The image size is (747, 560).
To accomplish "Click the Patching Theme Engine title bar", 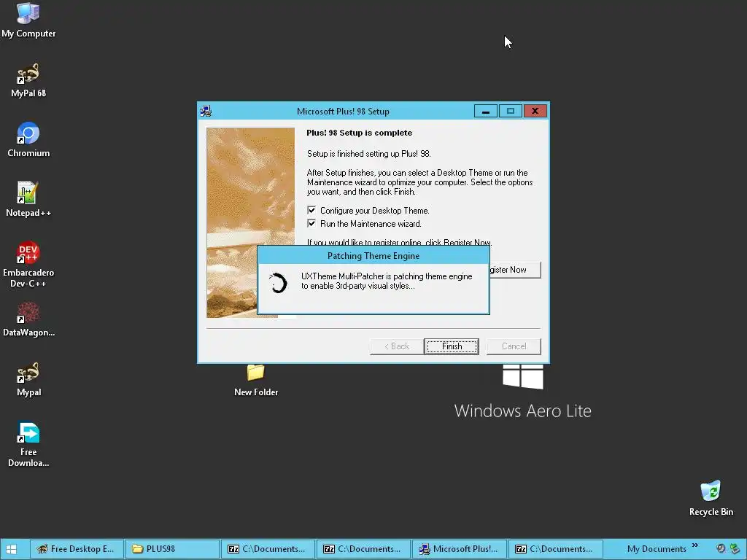I will pyautogui.click(x=373, y=256).
